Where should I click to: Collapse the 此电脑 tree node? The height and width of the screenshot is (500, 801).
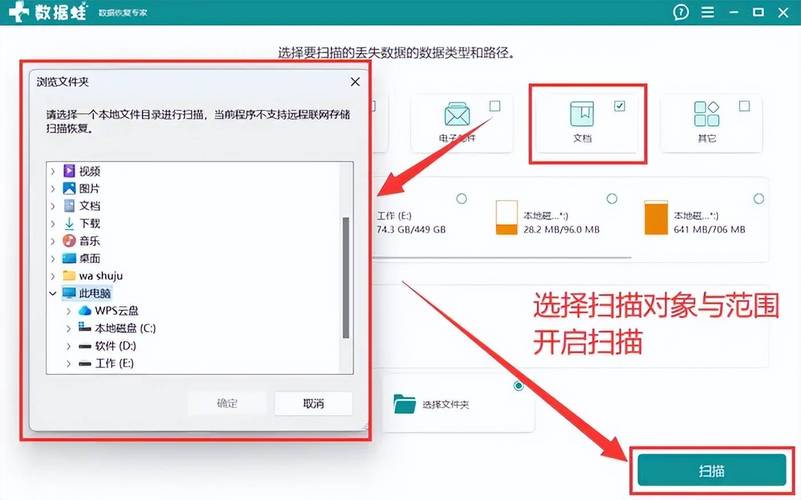tap(53, 293)
